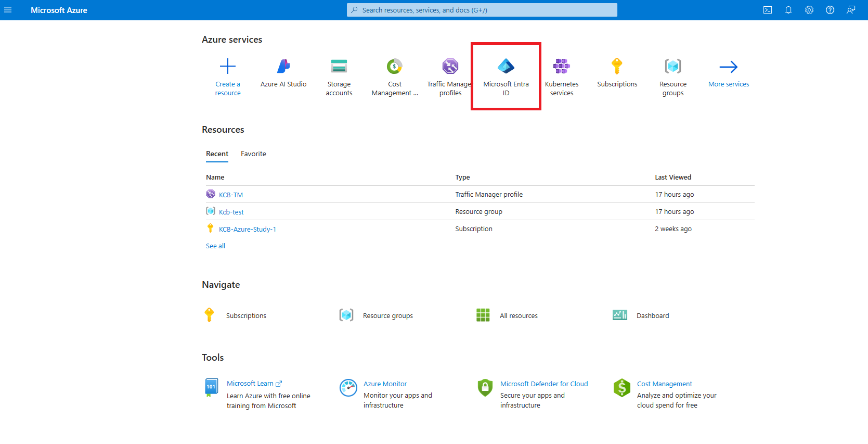Click the Create a resource text label
Viewport: 868px width, 444px height.
tap(228, 88)
